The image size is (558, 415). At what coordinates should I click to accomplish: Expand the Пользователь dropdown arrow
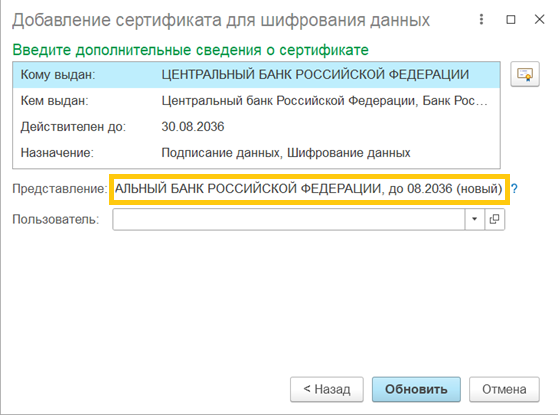(474, 219)
